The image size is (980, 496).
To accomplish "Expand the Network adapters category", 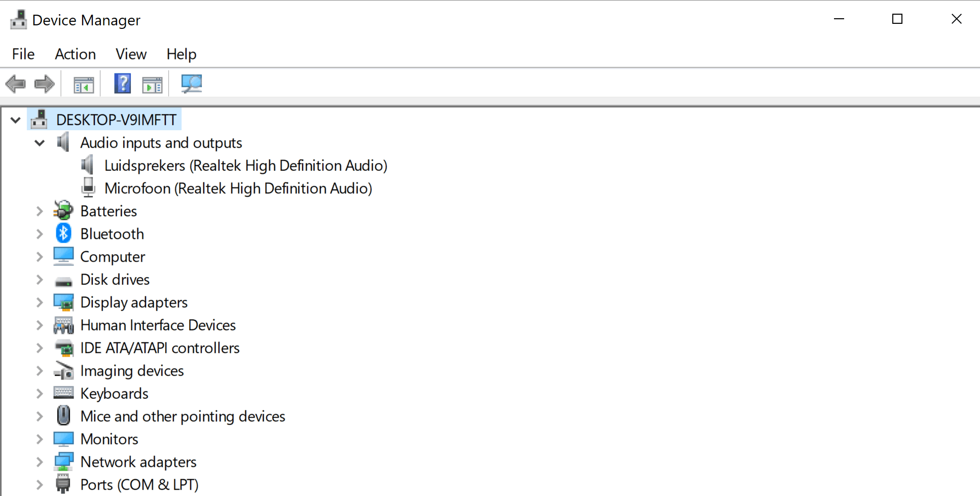I will click(40, 462).
